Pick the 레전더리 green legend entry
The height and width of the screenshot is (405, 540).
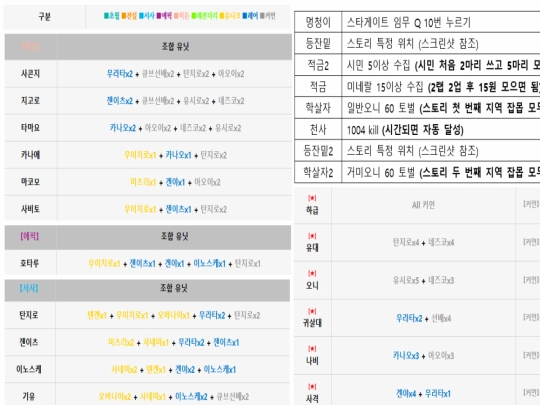pyautogui.click(x=205, y=16)
